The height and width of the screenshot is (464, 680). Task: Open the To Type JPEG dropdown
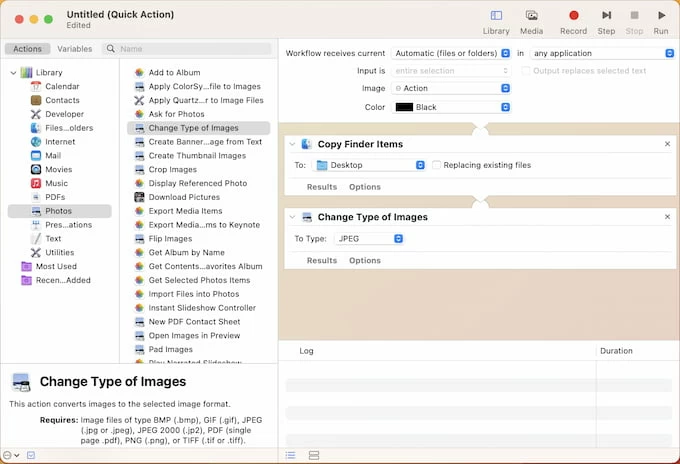point(369,239)
